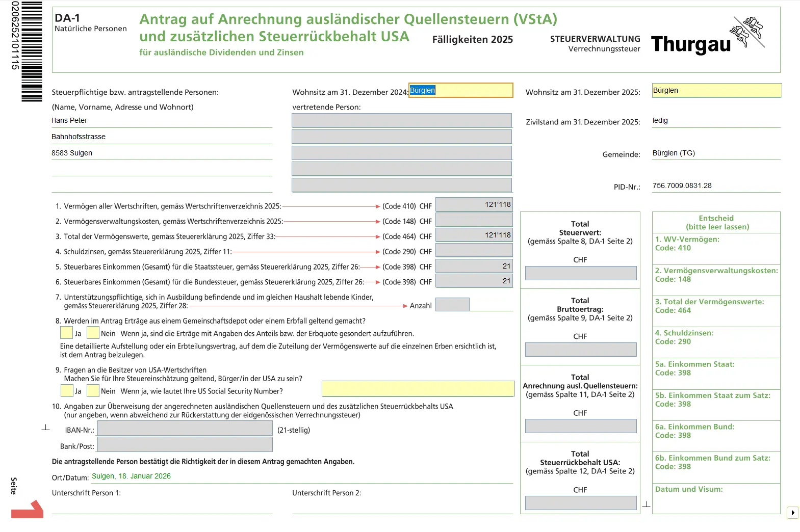Click the Wohnsitz am 31. Dezember 2025 field

716,90
